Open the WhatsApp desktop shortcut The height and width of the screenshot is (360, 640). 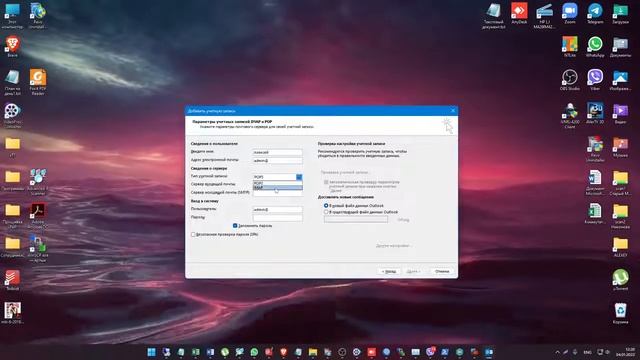pyautogui.click(x=595, y=47)
